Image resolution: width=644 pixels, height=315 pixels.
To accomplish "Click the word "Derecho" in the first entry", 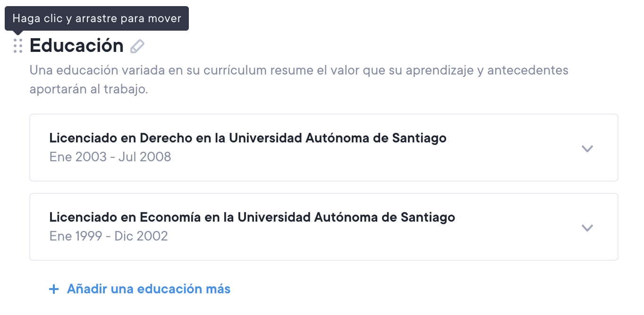I will [166, 138].
